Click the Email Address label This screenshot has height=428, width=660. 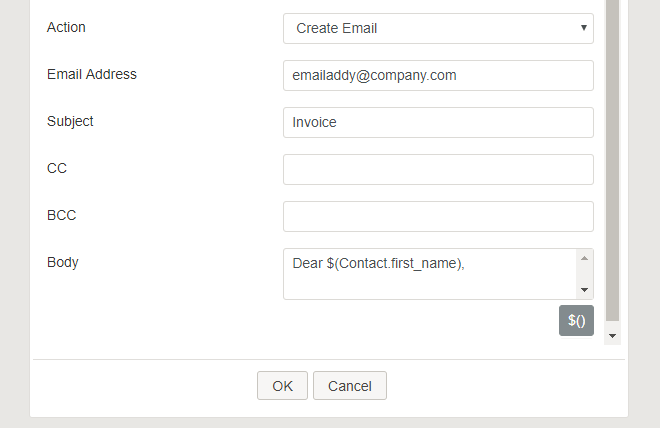point(92,74)
